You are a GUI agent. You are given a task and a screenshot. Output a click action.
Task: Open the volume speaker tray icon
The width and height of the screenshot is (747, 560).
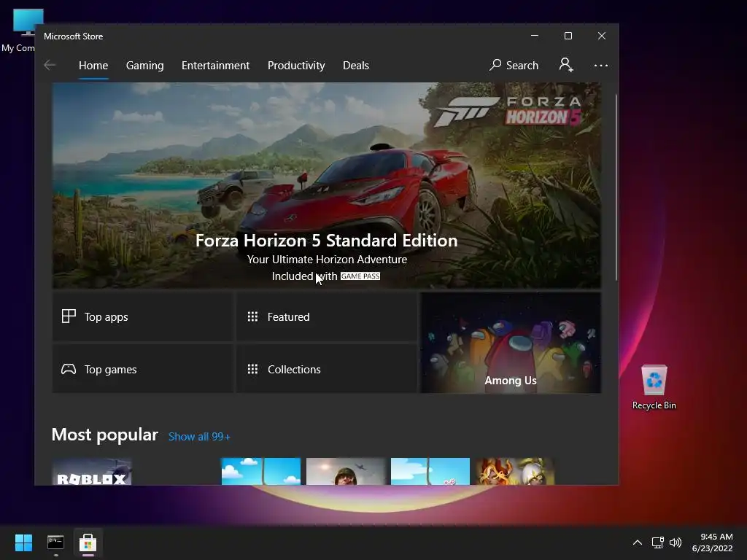(676, 542)
